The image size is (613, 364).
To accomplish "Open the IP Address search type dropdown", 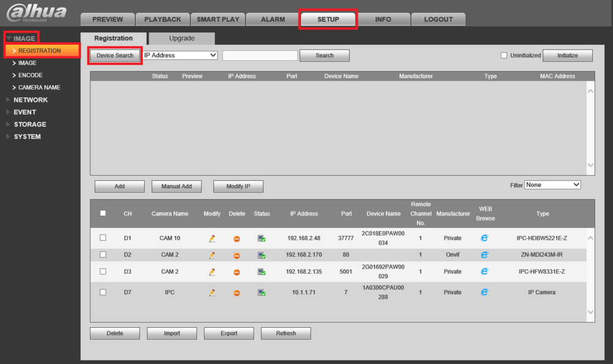I will 180,55.
